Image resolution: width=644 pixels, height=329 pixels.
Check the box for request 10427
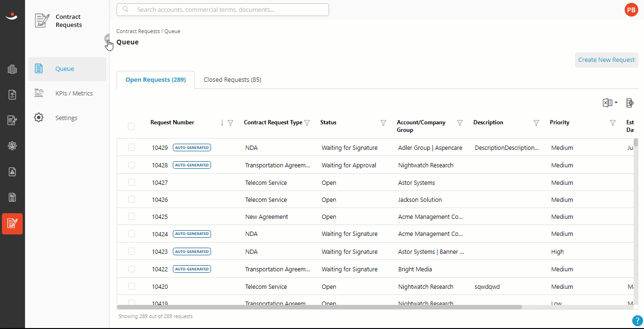click(132, 182)
